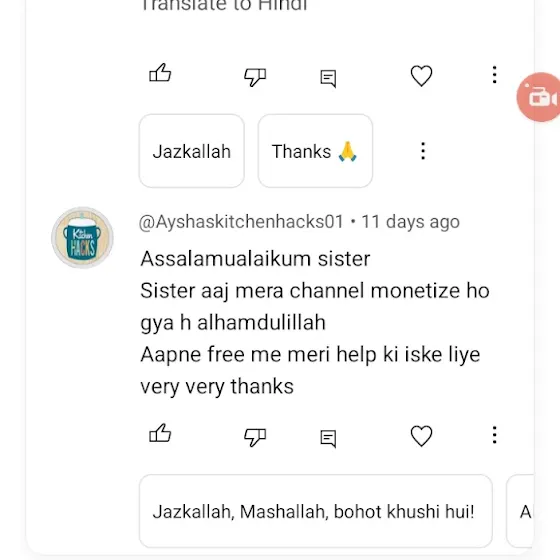Heart the Ayshaskitchenhacks01 comment

(421, 436)
